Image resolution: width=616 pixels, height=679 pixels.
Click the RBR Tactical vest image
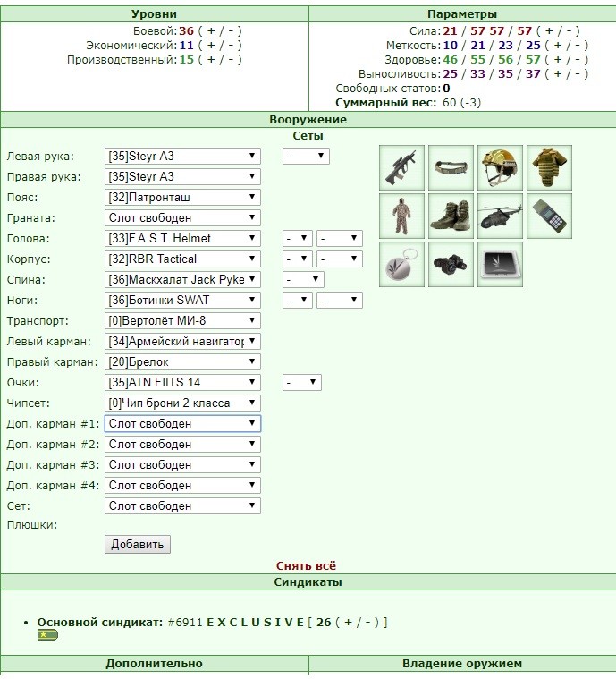pos(549,167)
